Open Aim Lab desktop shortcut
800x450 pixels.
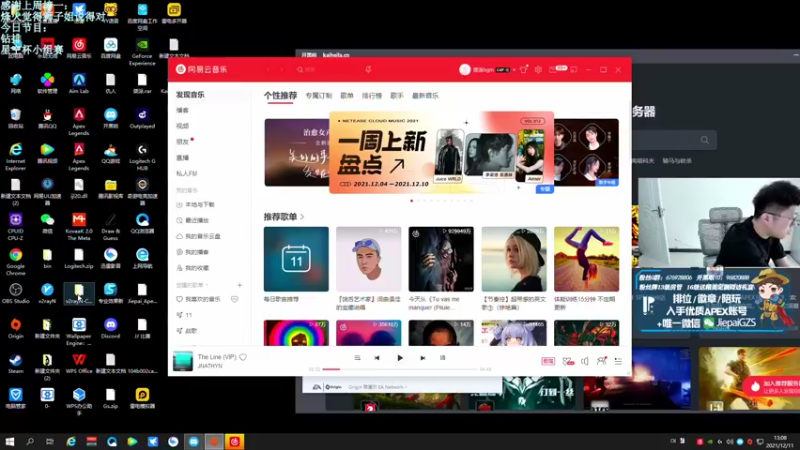pos(79,83)
